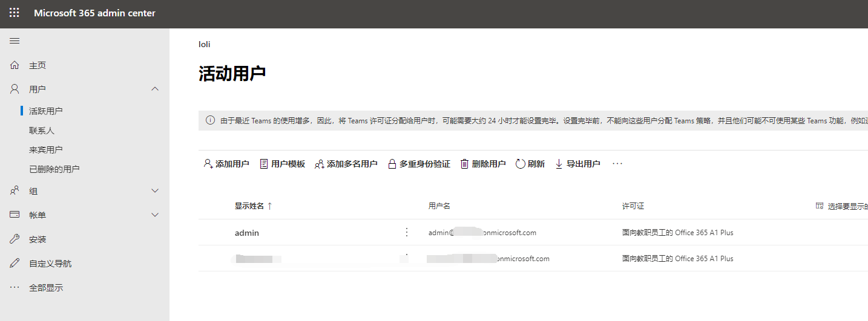This screenshot has height=321, width=868.
Task: Click the 活动用户 page heading
Action: 232,74
